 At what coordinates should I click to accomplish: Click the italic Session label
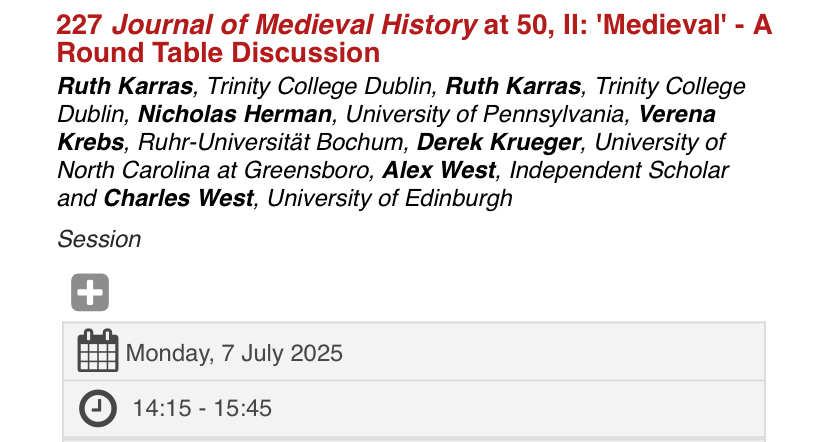(x=100, y=239)
